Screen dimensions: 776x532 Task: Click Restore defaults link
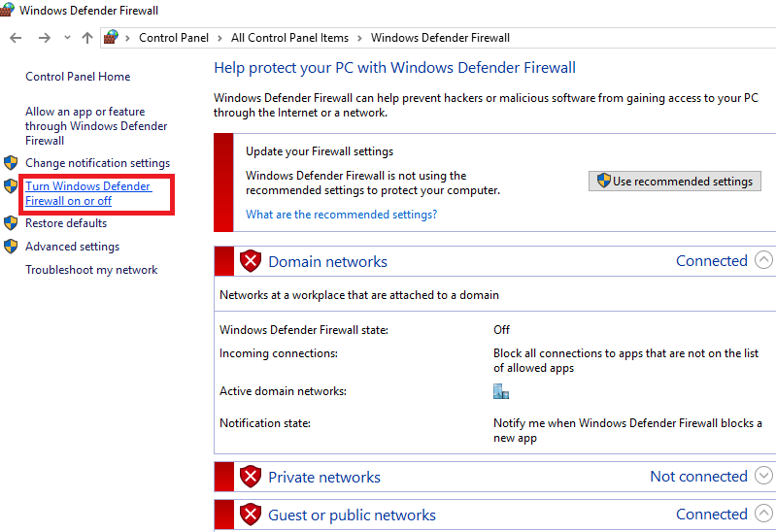66,223
